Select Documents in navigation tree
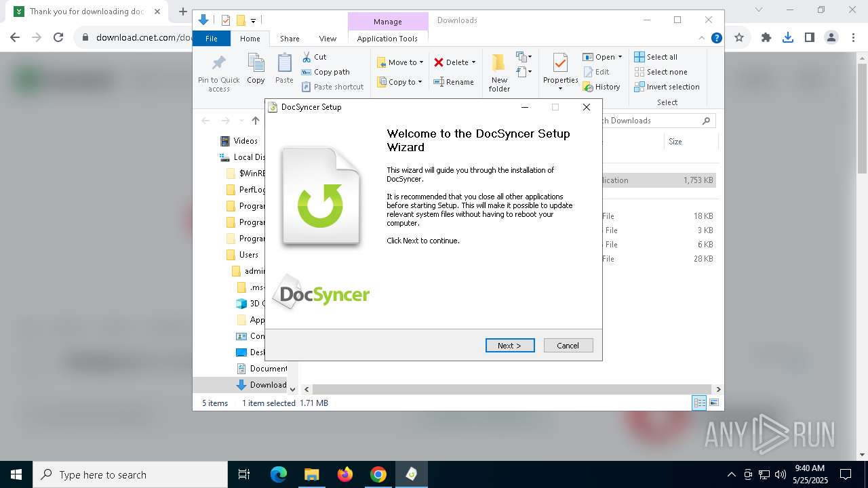 [x=262, y=369]
